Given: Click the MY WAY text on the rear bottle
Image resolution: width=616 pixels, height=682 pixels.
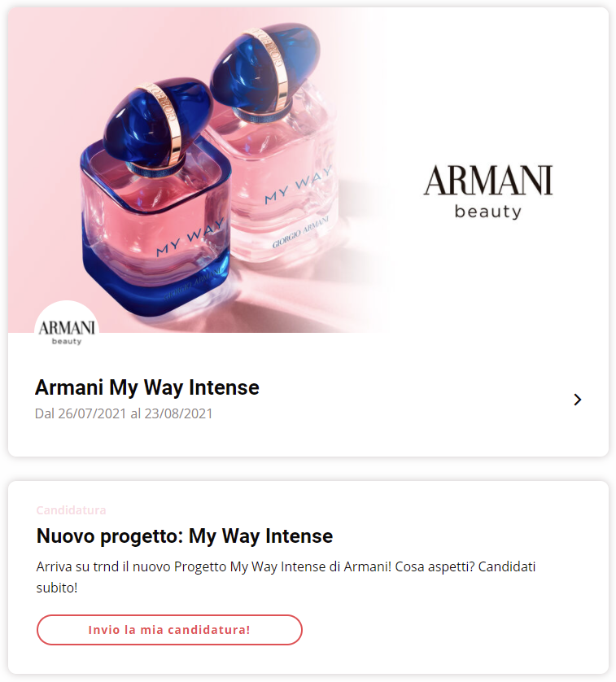Looking at the screenshot, I should [299, 185].
